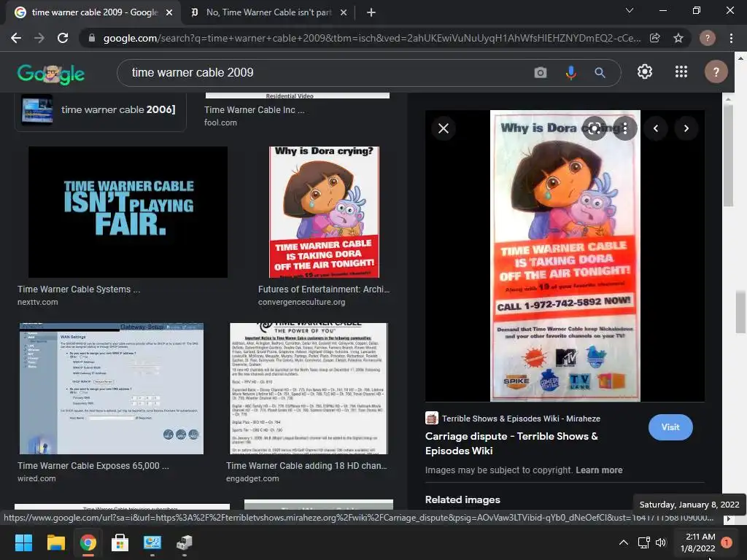Open network status in system tray
The width and height of the screenshot is (747, 560).
643,542
